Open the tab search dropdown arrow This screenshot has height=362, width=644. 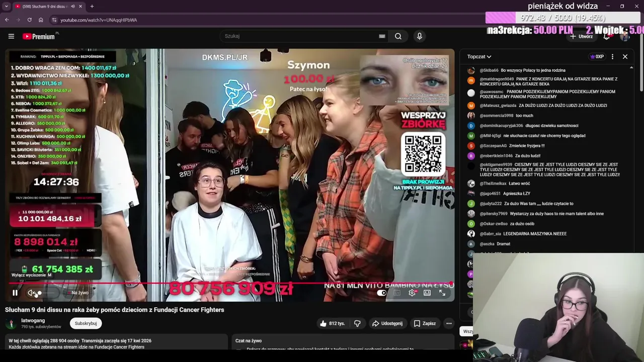tap(6, 7)
